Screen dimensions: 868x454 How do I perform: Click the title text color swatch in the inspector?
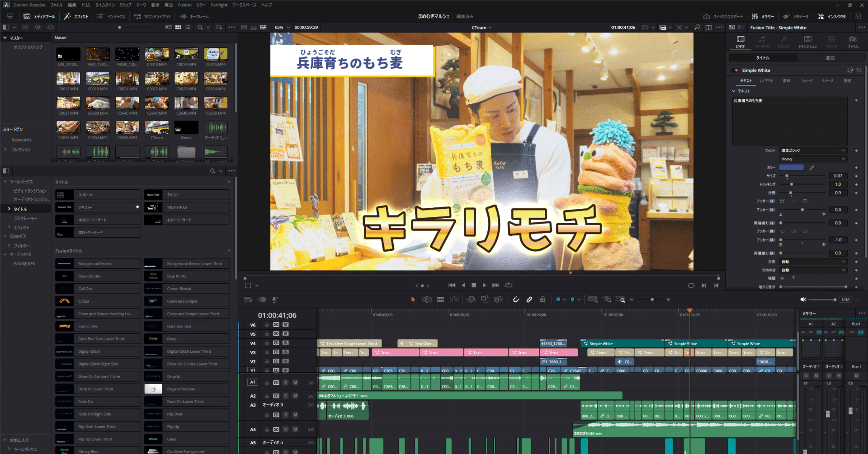click(792, 167)
